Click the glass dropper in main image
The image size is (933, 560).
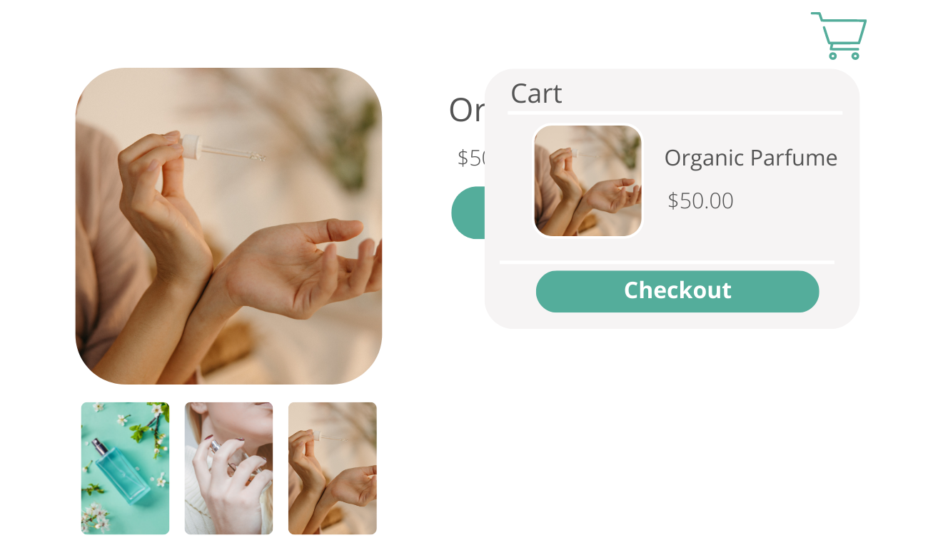pos(221,147)
